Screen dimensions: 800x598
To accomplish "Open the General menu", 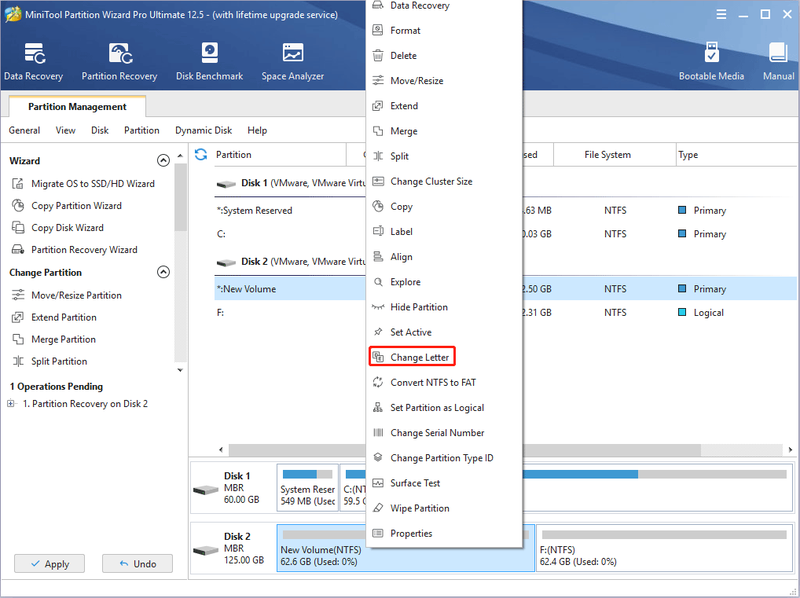I will point(24,131).
